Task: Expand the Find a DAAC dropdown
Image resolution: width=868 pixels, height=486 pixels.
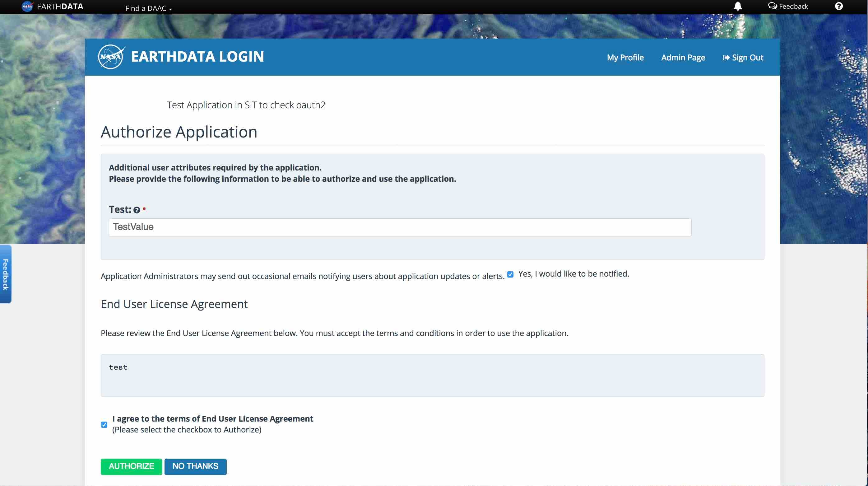Action: click(x=148, y=8)
